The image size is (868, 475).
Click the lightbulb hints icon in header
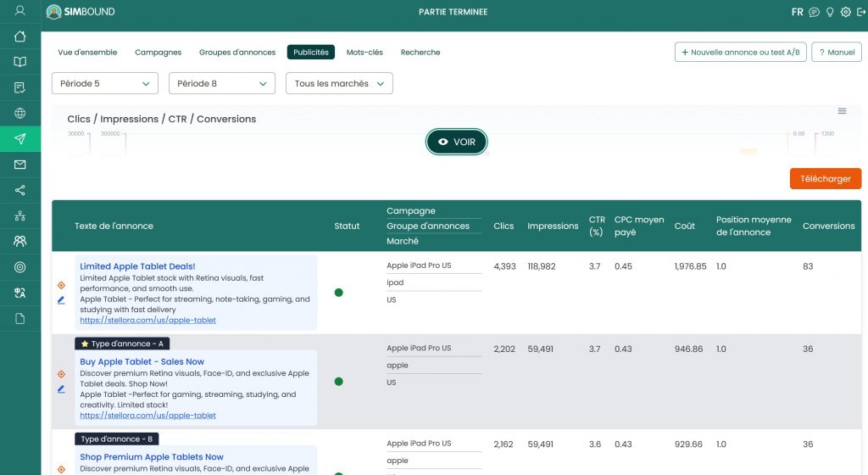tap(830, 12)
